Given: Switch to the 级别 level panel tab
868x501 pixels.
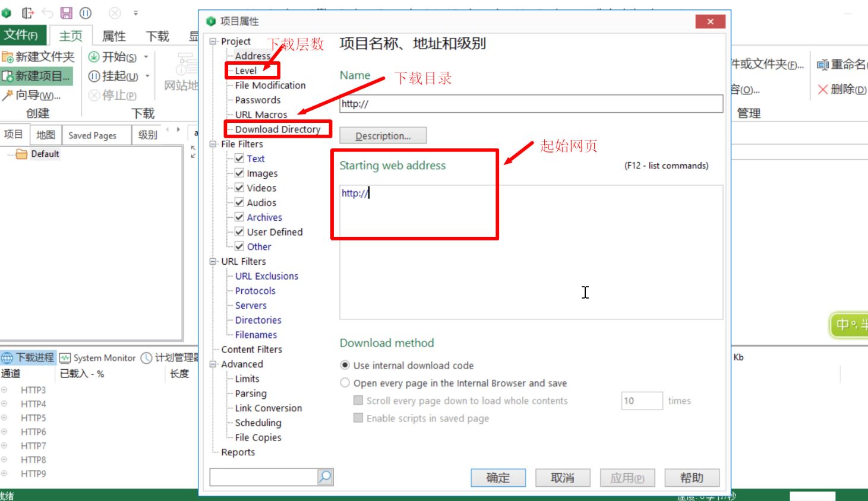Looking at the screenshot, I should (x=148, y=135).
